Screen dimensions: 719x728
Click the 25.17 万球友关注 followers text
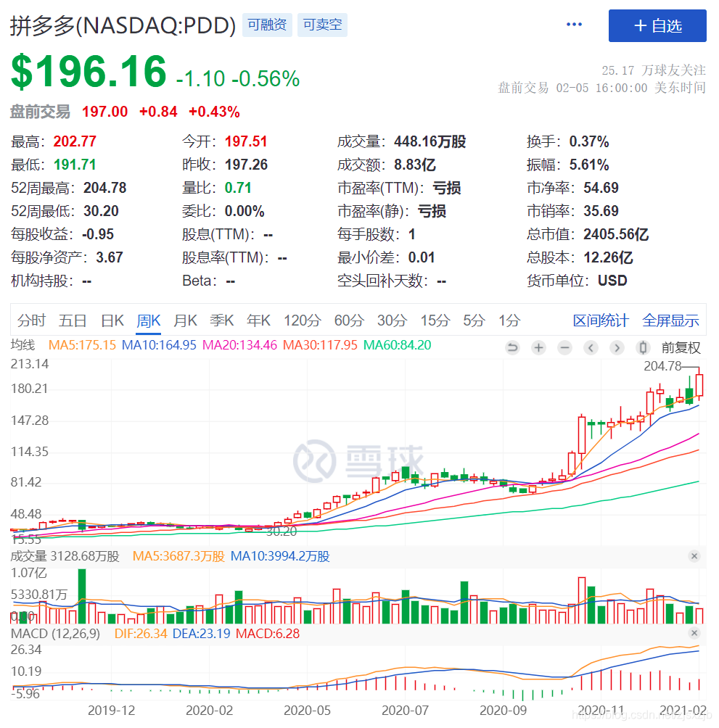click(654, 70)
